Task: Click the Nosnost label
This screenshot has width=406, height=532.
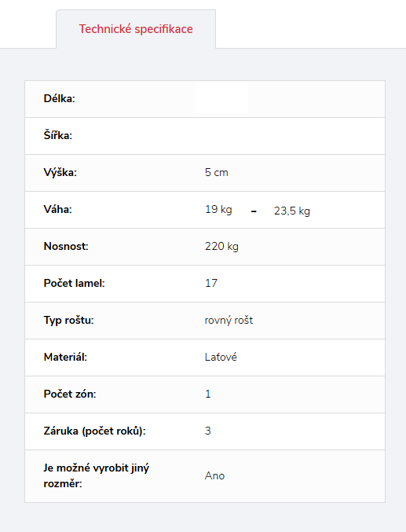Action: (x=66, y=246)
